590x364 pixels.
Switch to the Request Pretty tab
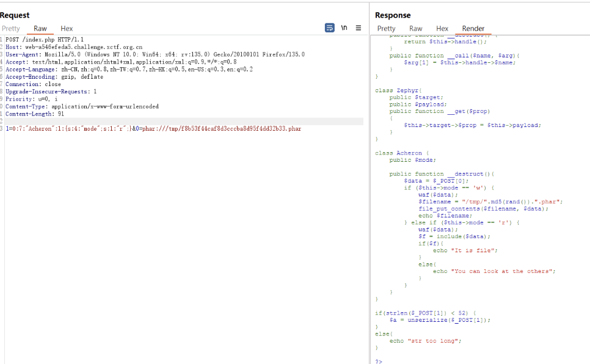coord(10,29)
